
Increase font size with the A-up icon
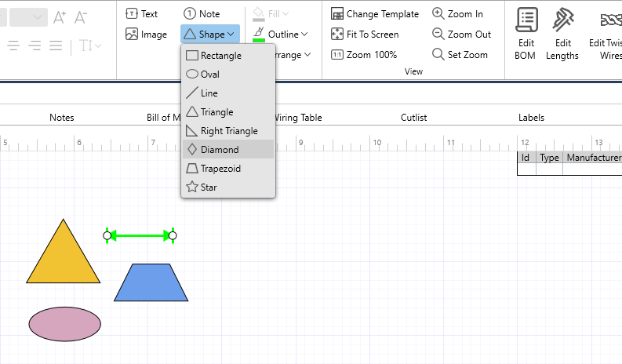(60, 17)
